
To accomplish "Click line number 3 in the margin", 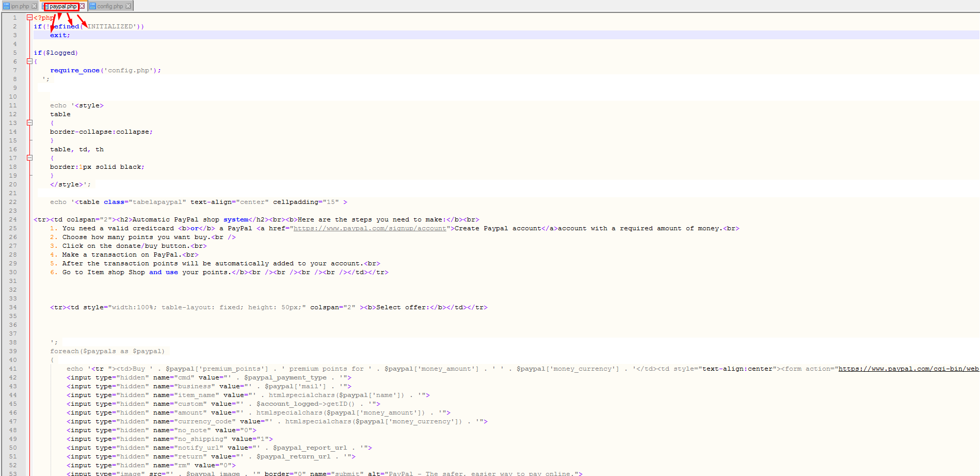I will point(15,35).
